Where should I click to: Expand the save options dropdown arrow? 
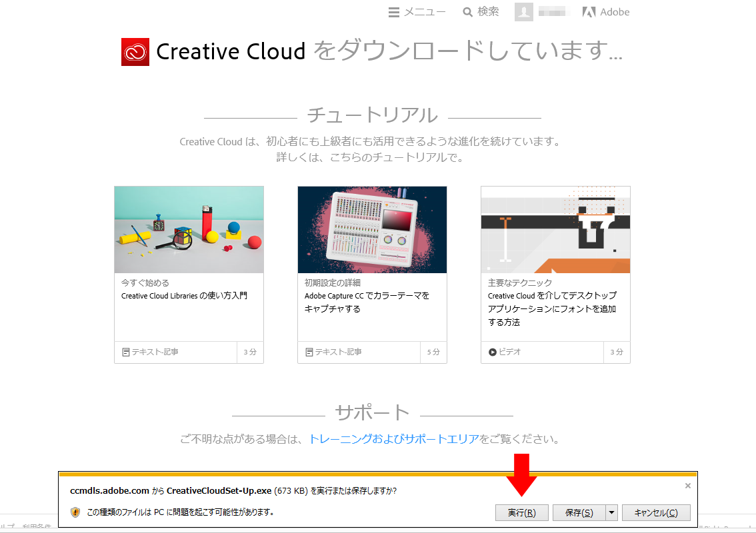click(611, 513)
